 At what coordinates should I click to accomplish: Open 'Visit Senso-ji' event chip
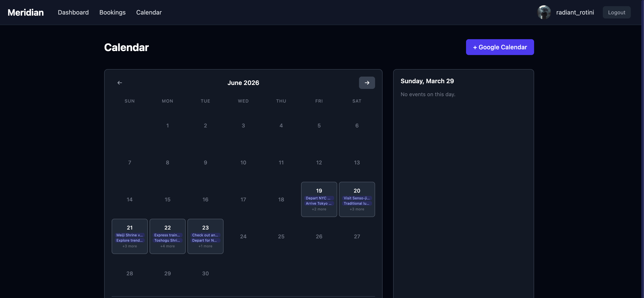tap(357, 198)
